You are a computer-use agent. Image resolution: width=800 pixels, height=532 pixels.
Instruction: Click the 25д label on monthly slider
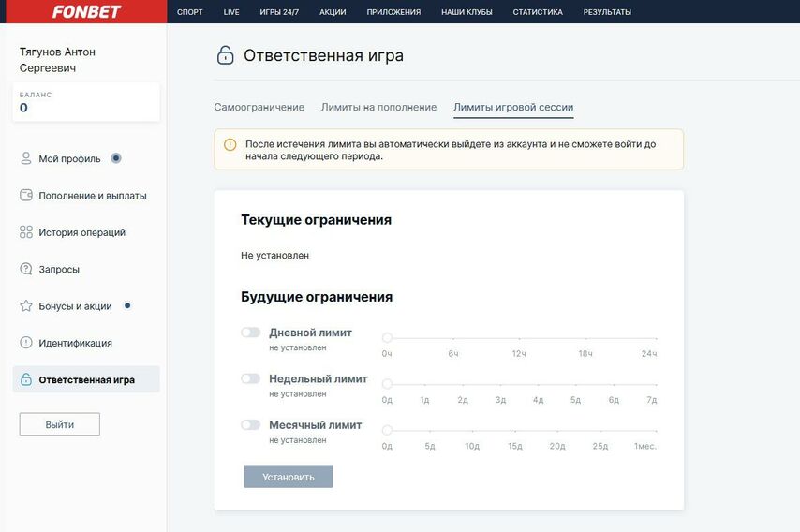(600, 446)
